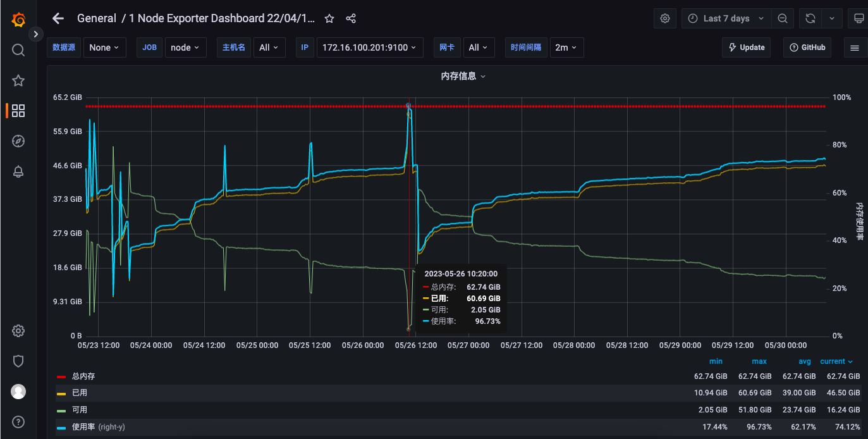
Task: Share the dashboard via share icon
Action: click(350, 18)
